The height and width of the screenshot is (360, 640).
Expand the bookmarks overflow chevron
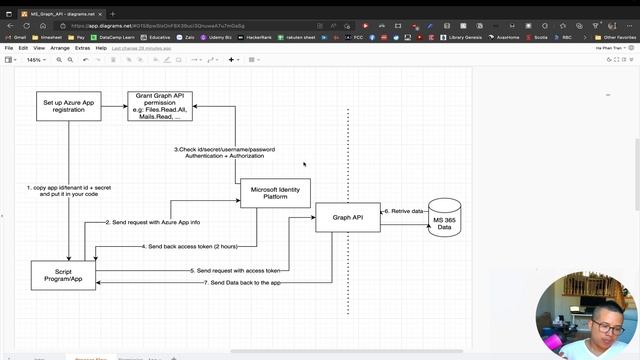point(585,37)
